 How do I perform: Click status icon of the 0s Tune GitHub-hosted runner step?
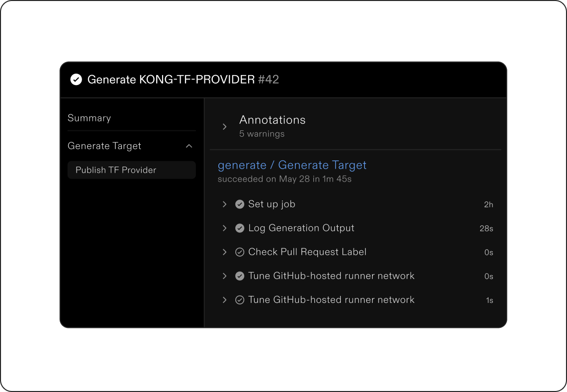click(240, 276)
